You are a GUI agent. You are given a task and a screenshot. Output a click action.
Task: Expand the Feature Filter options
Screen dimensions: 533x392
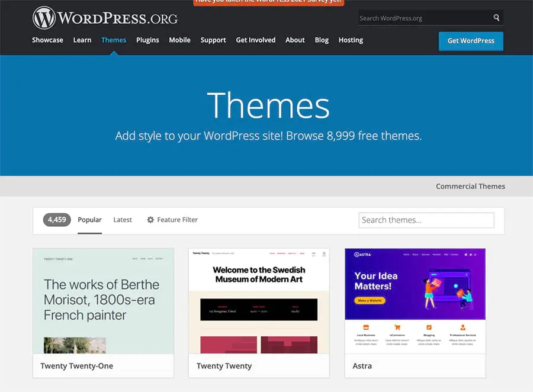[x=177, y=220]
